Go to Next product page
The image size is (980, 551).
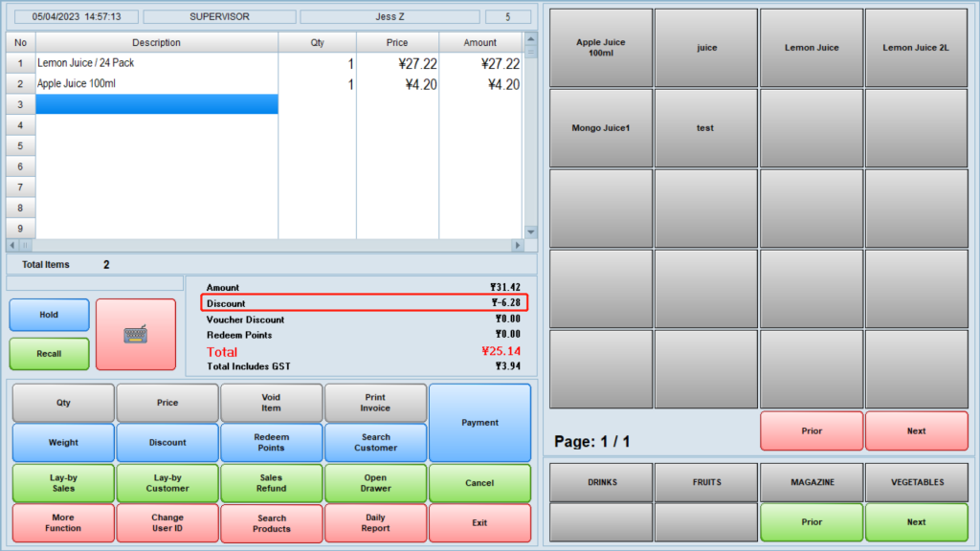coord(916,430)
